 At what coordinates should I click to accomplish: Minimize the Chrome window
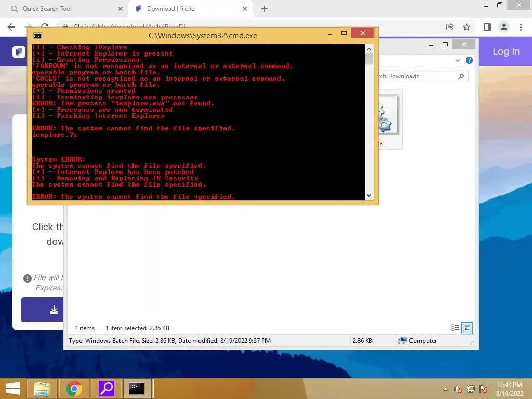(x=486, y=6)
